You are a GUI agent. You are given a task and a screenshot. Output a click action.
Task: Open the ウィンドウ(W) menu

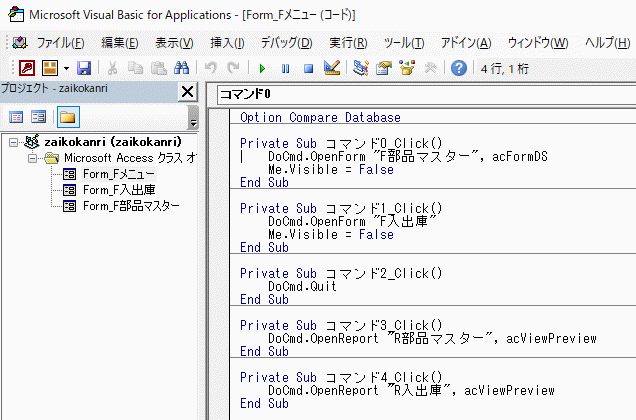538,43
